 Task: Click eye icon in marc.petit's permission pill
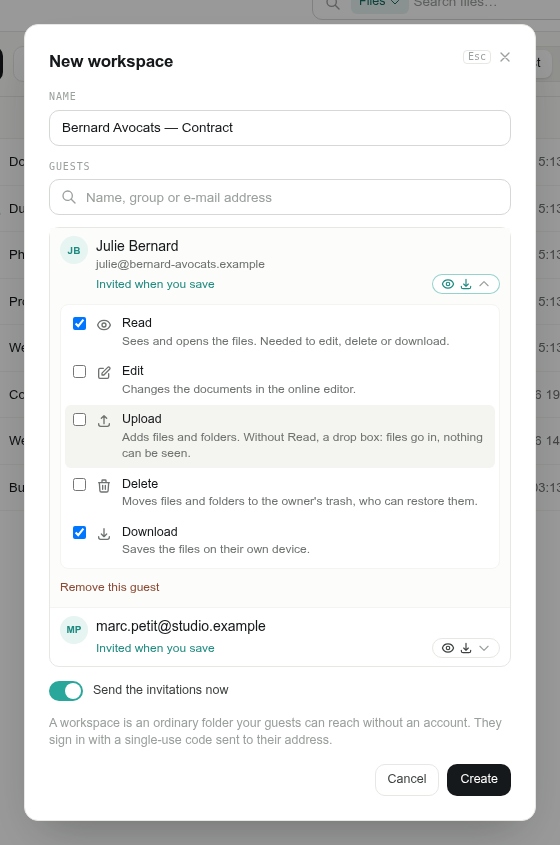coord(448,648)
